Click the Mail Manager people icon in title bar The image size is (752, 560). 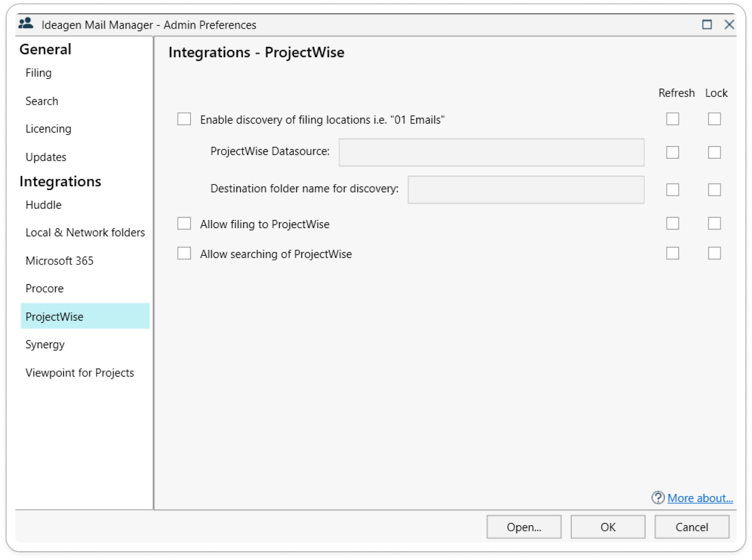(26, 24)
